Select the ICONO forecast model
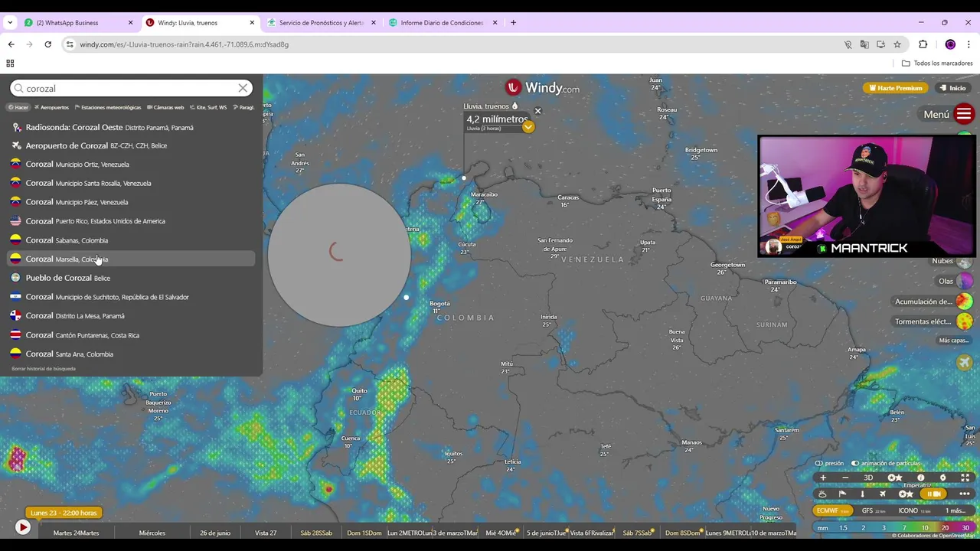 pos(914,510)
